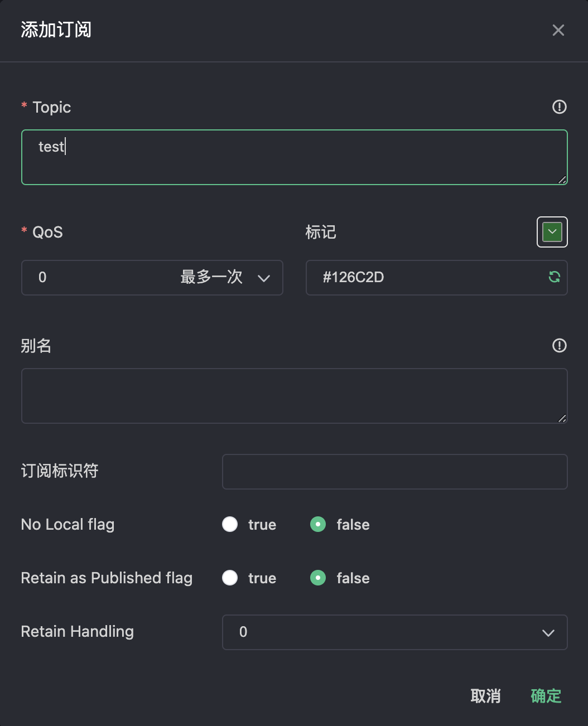Image resolution: width=588 pixels, height=726 pixels.
Task: Click the alias textarea resize handle
Action: [562, 418]
